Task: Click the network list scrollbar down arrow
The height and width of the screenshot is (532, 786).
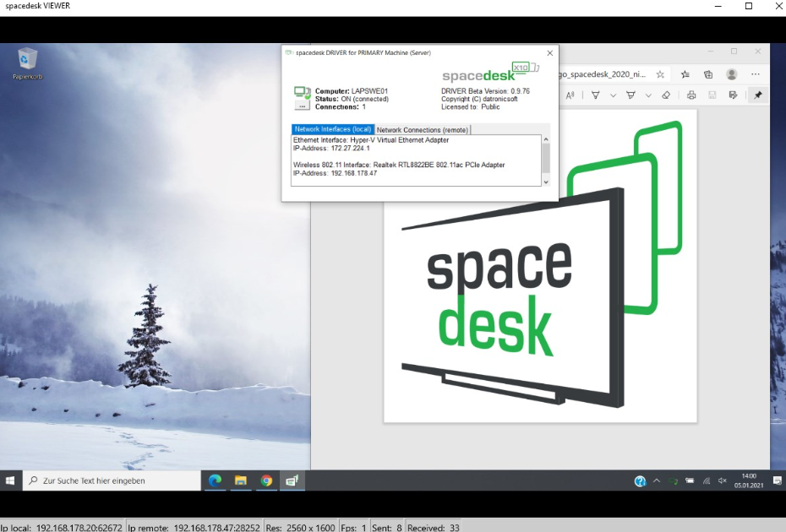Action: tap(546, 182)
